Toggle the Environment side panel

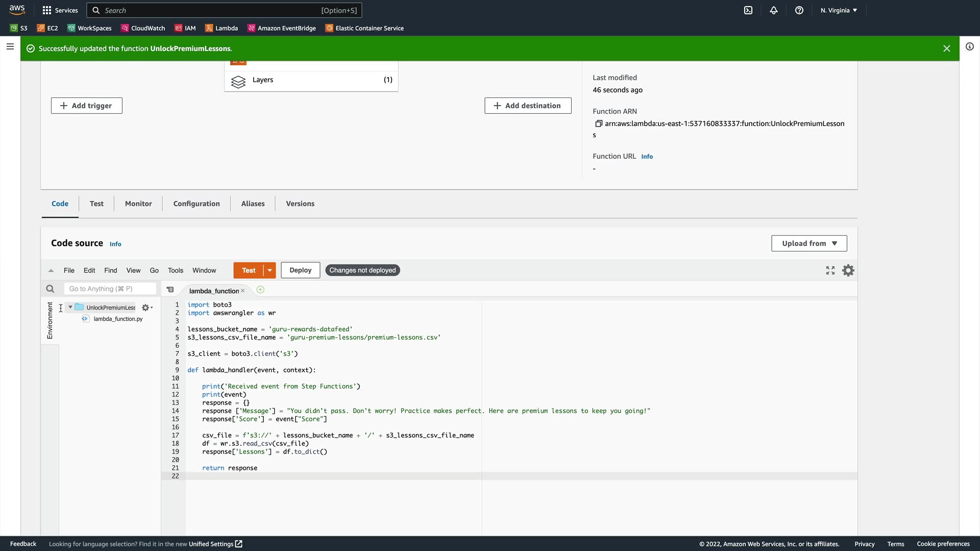(50, 320)
